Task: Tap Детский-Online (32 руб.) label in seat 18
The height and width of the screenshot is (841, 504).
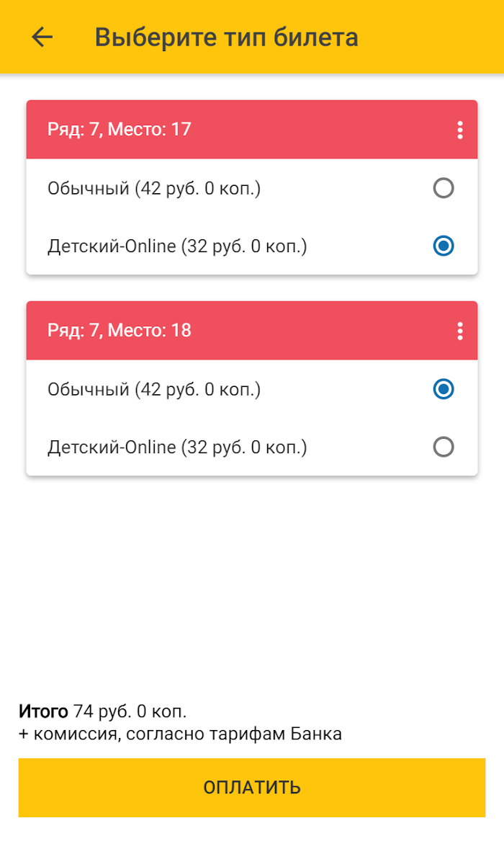Action: [177, 448]
